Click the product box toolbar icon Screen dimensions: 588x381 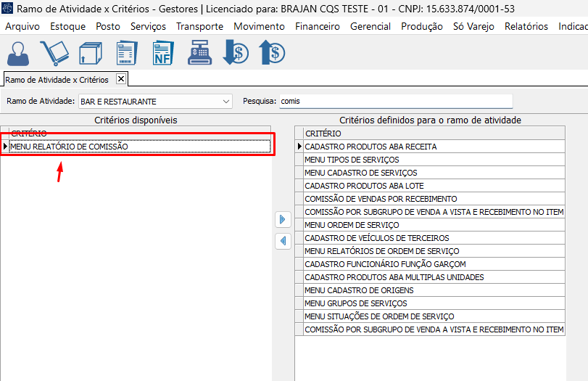pyautogui.click(x=90, y=53)
